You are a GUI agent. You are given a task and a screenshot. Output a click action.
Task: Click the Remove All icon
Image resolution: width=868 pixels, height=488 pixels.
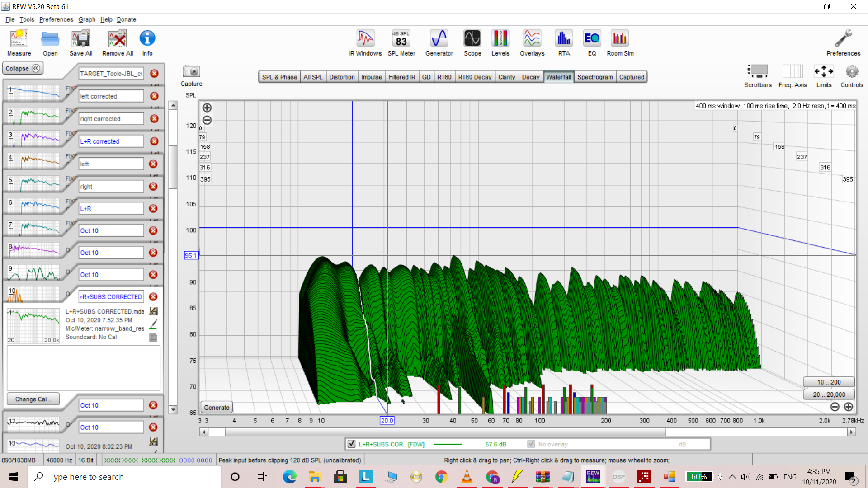(x=118, y=43)
